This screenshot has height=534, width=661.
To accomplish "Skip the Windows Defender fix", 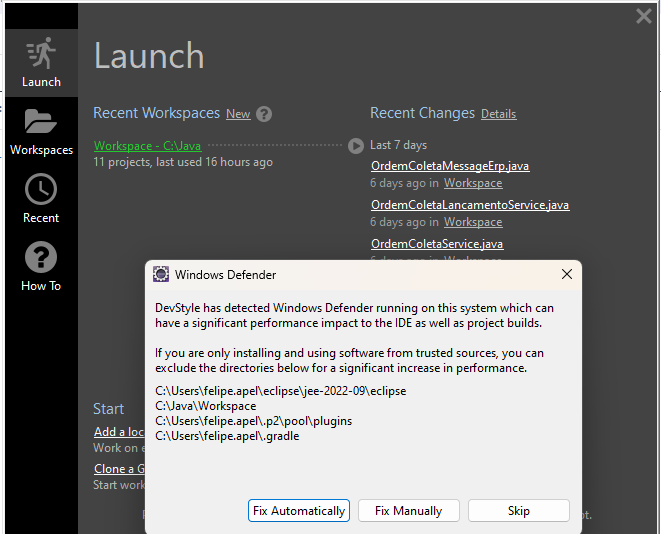I will (x=519, y=511).
